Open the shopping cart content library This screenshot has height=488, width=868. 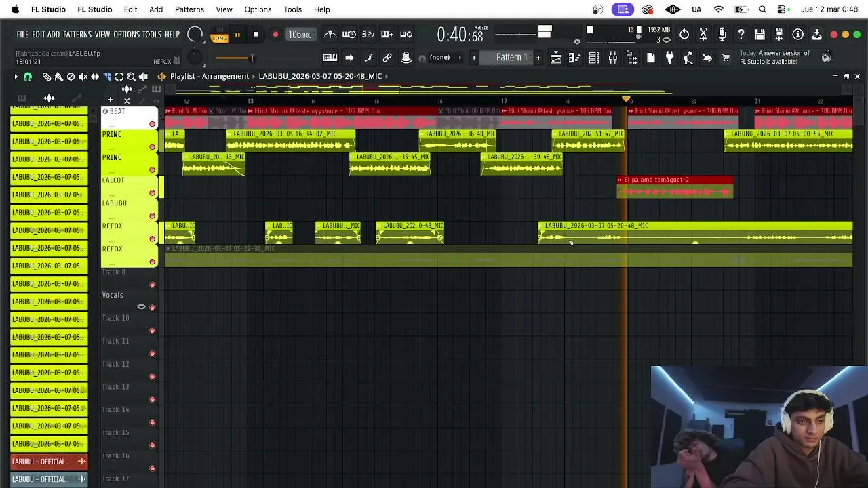point(726,58)
